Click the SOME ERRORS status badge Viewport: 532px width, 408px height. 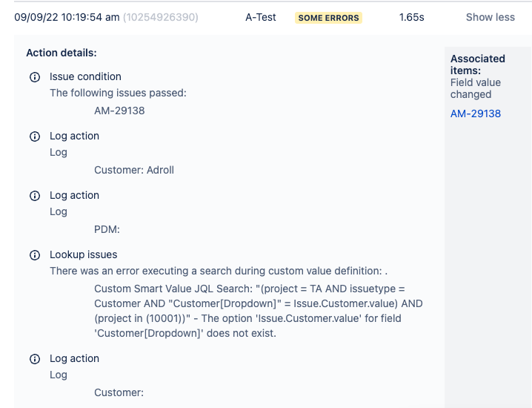328,18
